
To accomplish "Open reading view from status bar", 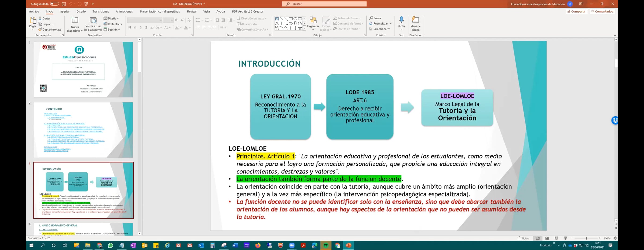I will coord(556,238).
